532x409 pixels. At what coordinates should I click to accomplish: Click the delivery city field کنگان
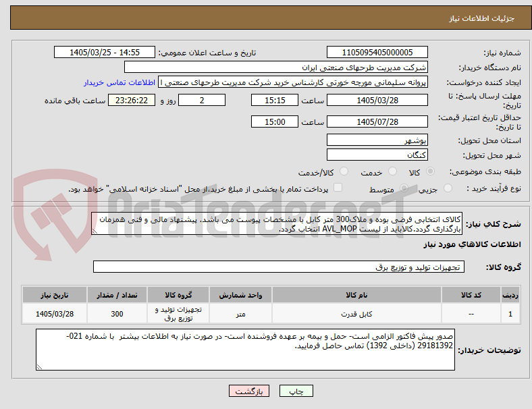[x=377, y=155]
